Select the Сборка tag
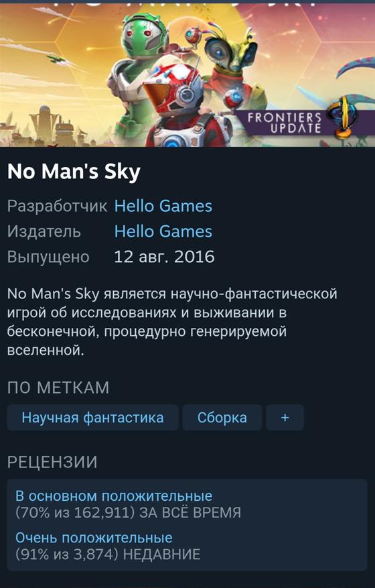This screenshot has height=588, width=375. [222, 418]
